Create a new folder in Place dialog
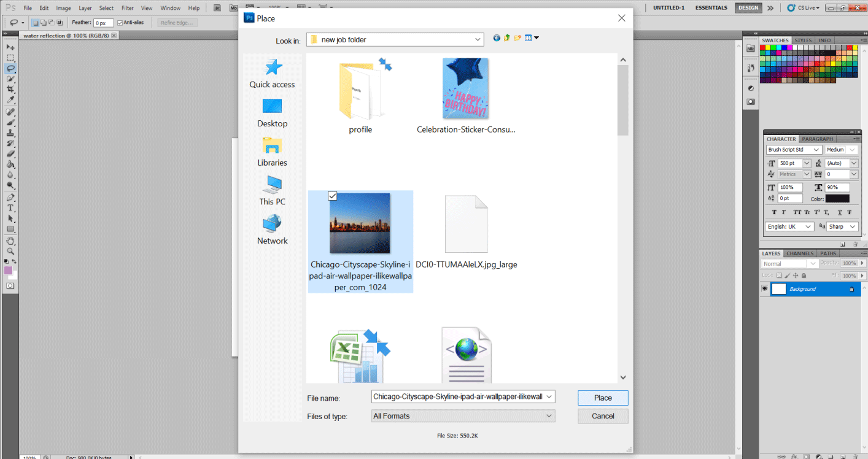 pyautogui.click(x=517, y=38)
